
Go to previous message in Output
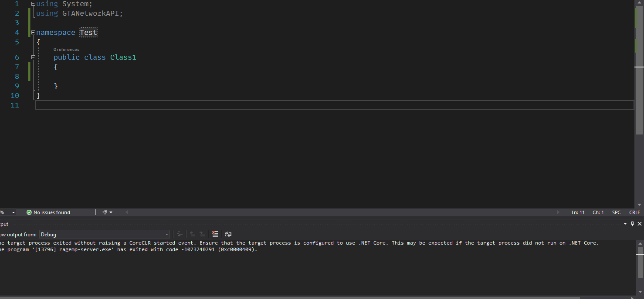click(x=193, y=234)
